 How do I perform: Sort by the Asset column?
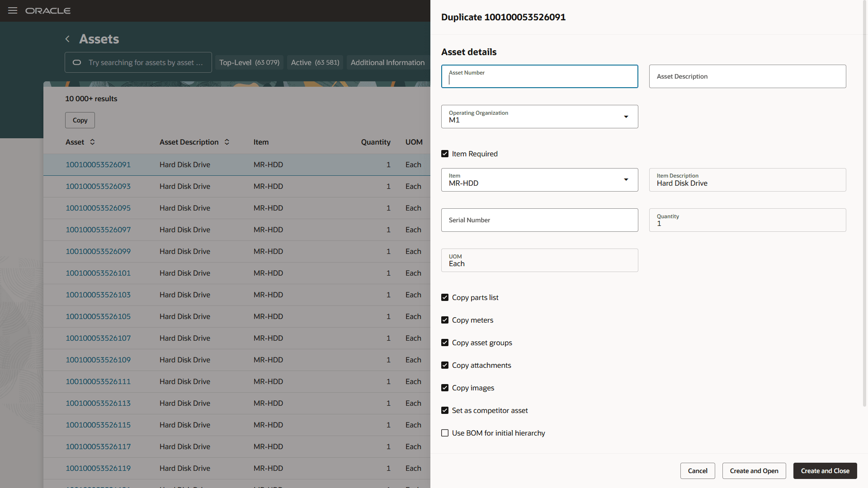pos(92,142)
